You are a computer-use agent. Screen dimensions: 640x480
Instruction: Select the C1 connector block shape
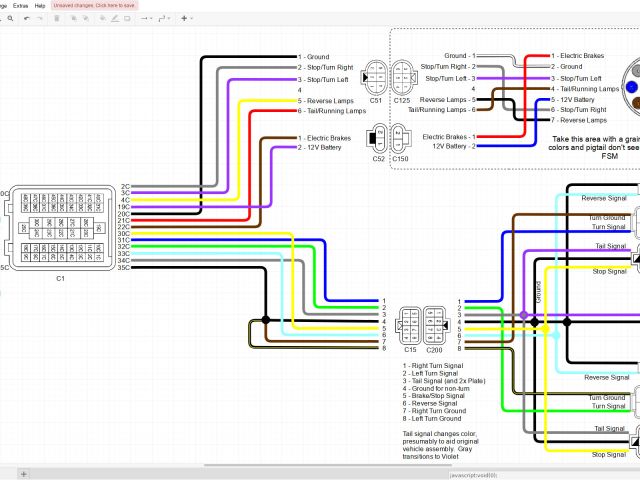(60, 227)
